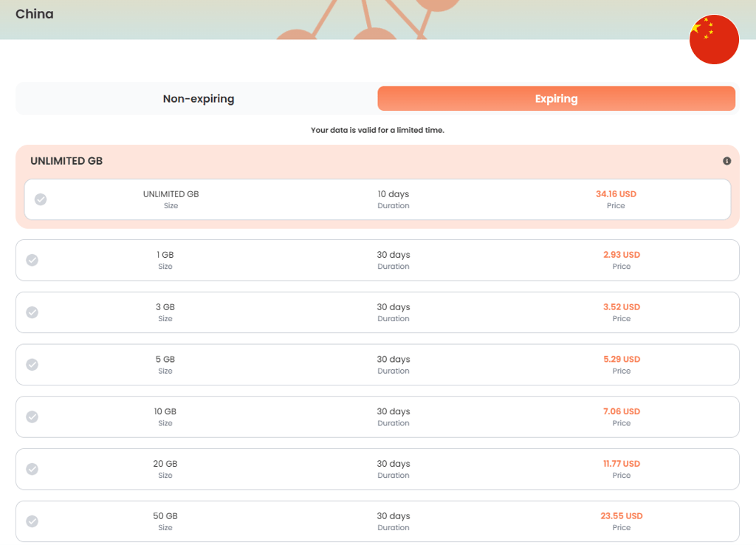Click the 2.93 USD price
Viewport: 756px width, 545px height.
(622, 255)
